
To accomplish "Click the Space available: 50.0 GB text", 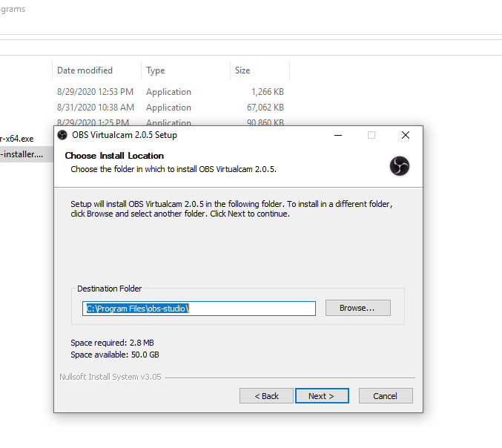I will (x=115, y=355).
